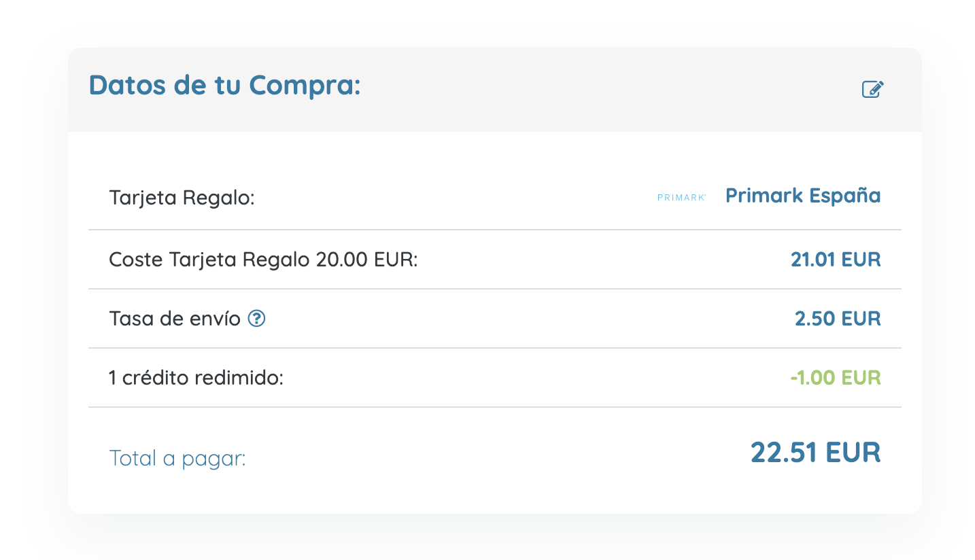The image size is (975, 560).
Task: Click the 21.01 EUR gift card cost
Action: pyautogui.click(x=836, y=259)
